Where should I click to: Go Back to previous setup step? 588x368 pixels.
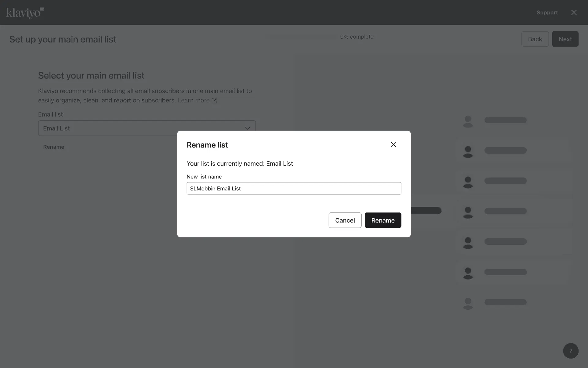535,39
